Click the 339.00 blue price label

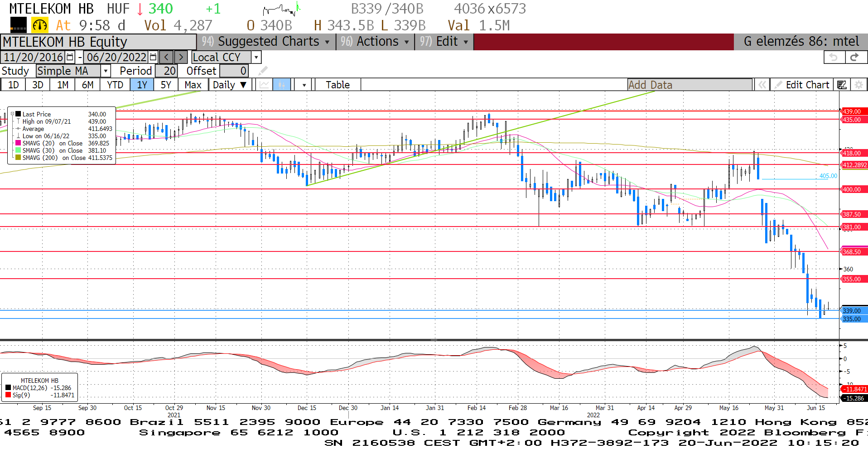click(854, 311)
